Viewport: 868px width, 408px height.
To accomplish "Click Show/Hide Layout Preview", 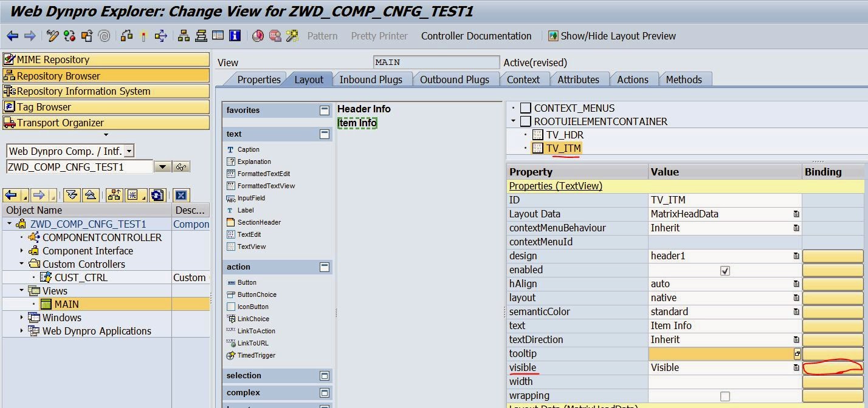I will point(611,36).
